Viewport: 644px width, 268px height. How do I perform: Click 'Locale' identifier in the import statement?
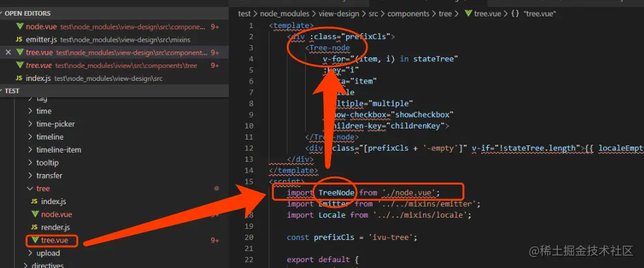pyautogui.click(x=332, y=215)
